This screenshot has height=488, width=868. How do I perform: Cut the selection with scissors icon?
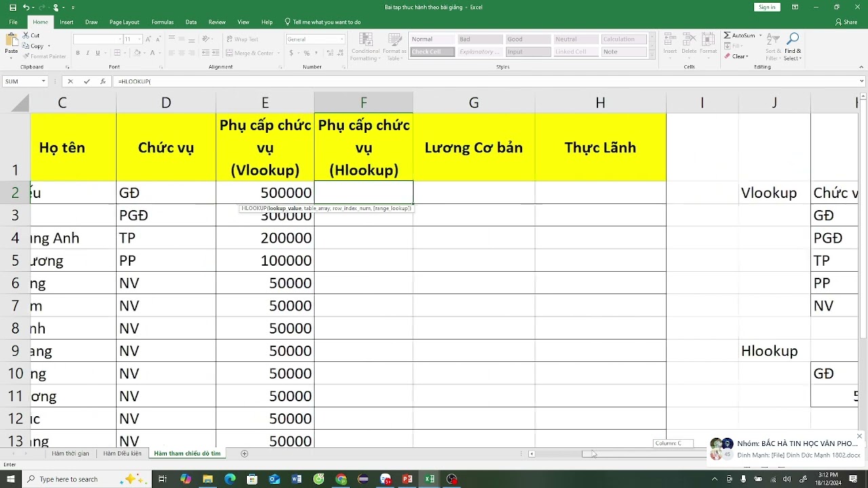pos(26,35)
